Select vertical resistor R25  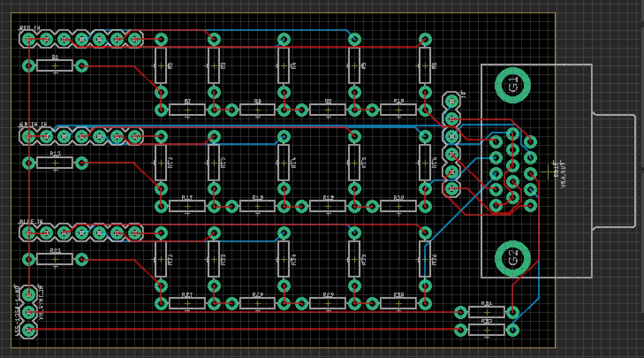[x=354, y=259]
